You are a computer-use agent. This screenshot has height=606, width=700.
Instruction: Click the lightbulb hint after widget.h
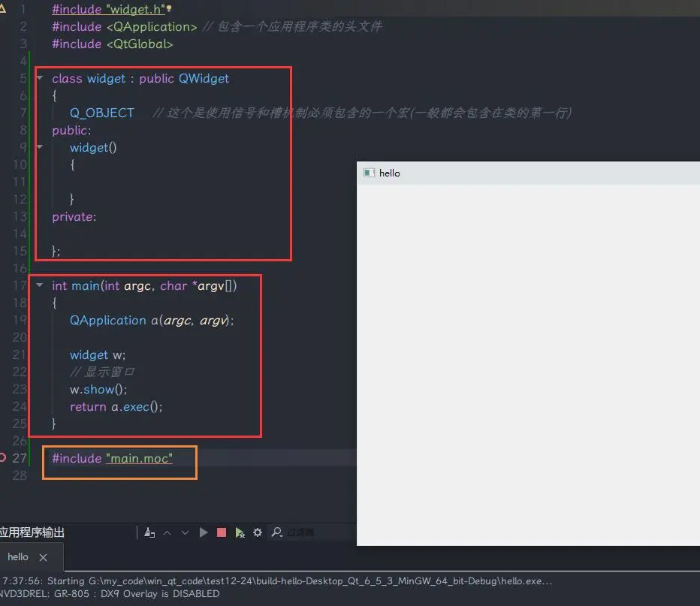tap(169, 9)
